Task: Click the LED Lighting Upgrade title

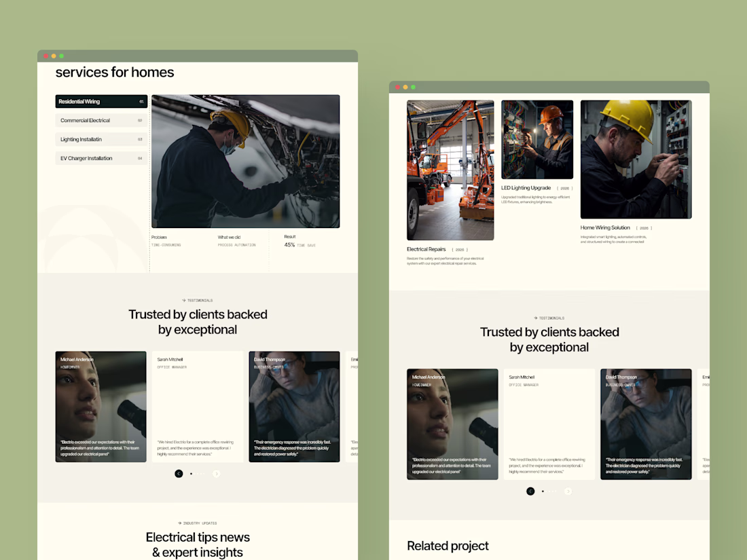Action: click(526, 188)
